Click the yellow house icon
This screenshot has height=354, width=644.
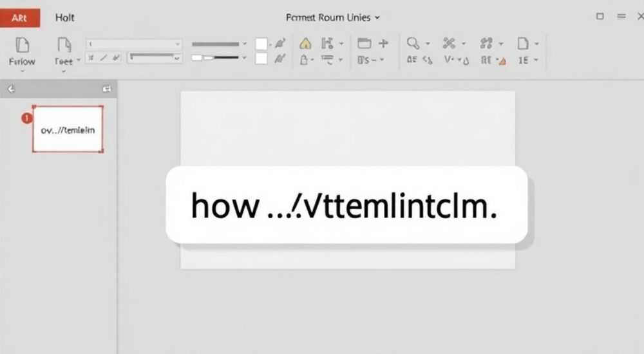click(305, 43)
